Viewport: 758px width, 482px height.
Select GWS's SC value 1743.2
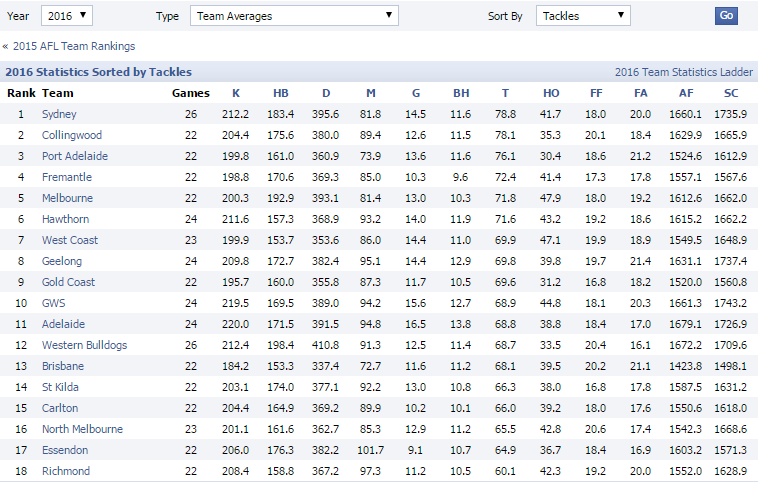[x=730, y=303]
